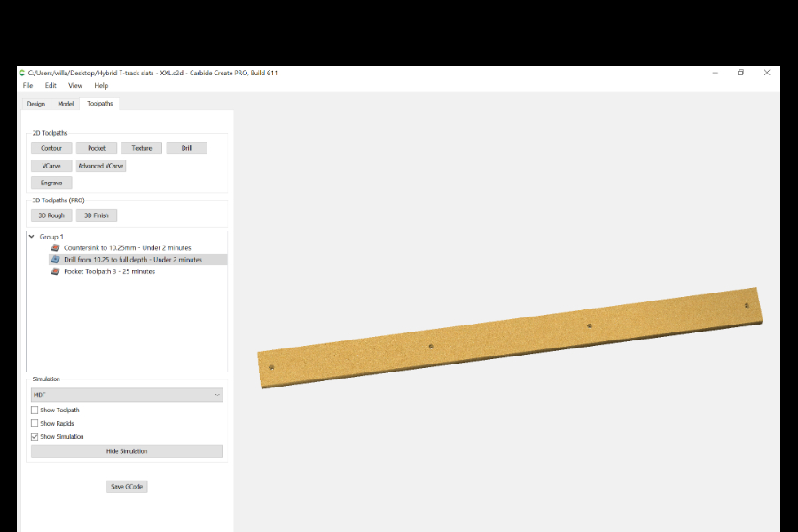This screenshot has height=532, width=798.
Task: Restore down the Carbide Create window
Action: pos(740,73)
